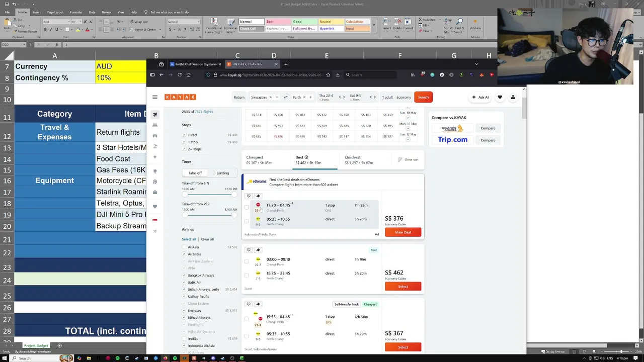The width and height of the screenshot is (644, 362).
Task: Click Excel cell B7 containing AUD
Action: click(121, 66)
